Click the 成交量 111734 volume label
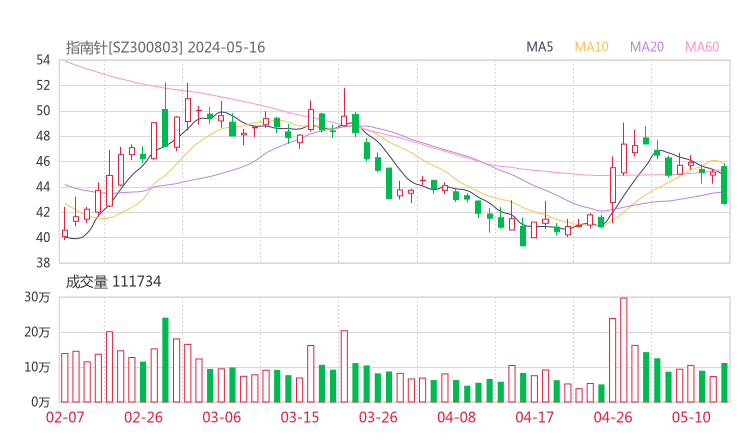 coord(113,282)
